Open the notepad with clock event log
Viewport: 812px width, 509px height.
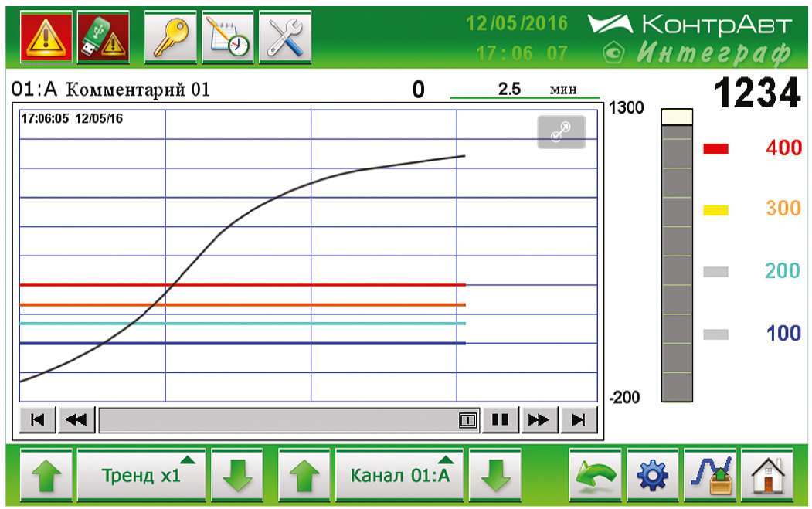(228, 37)
